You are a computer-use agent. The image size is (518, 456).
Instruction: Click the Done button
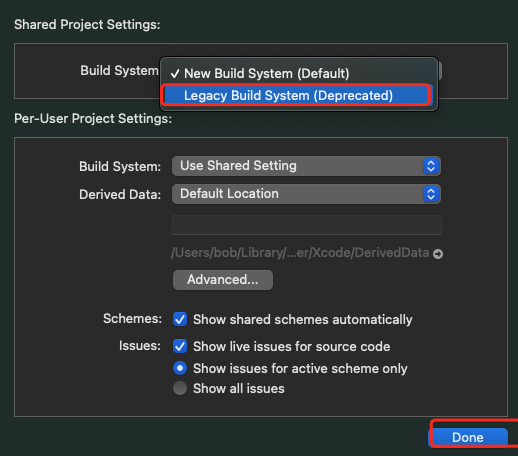pyautogui.click(x=468, y=437)
